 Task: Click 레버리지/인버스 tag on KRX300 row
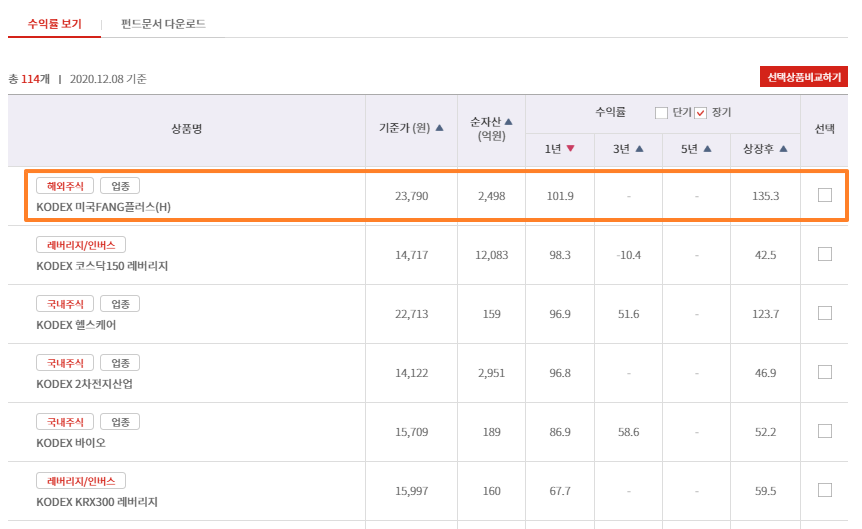pos(81,481)
